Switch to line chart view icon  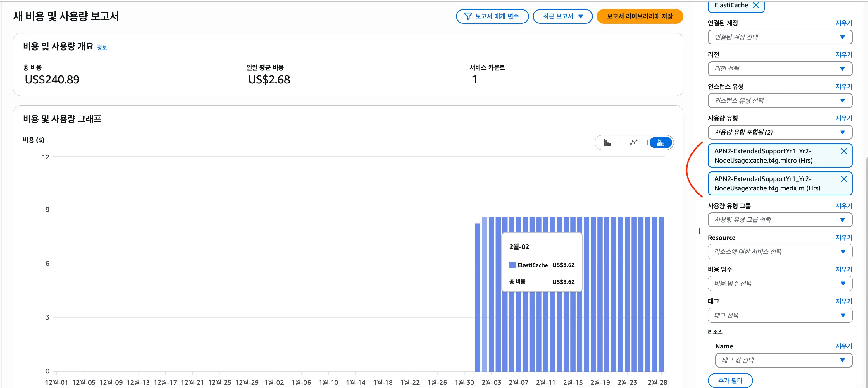[x=633, y=142]
